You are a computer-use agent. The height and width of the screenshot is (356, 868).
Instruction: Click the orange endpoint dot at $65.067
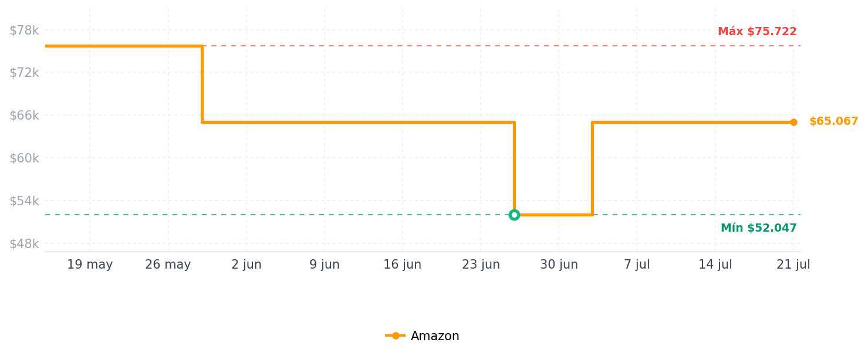(x=793, y=122)
